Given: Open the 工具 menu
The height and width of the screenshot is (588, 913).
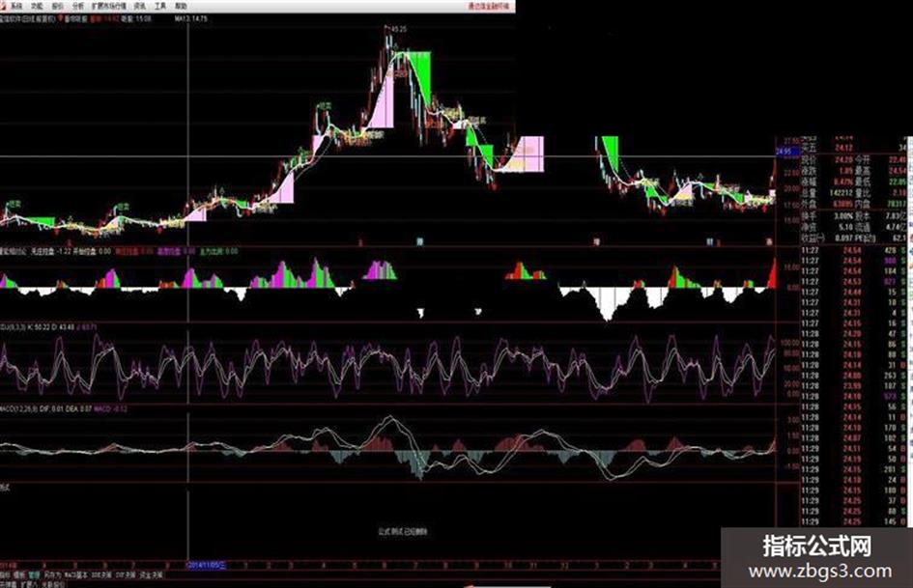Looking at the screenshot, I should 160,6.
